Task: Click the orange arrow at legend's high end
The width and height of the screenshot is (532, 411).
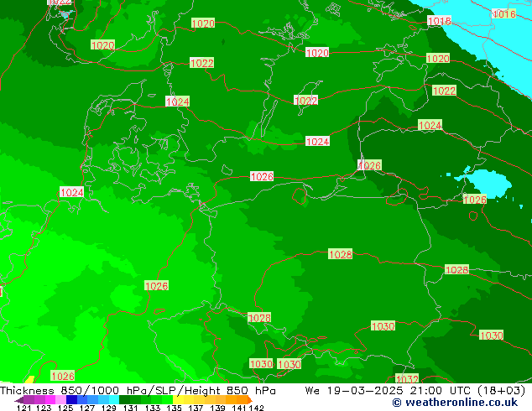Action: click(x=250, y=400)
